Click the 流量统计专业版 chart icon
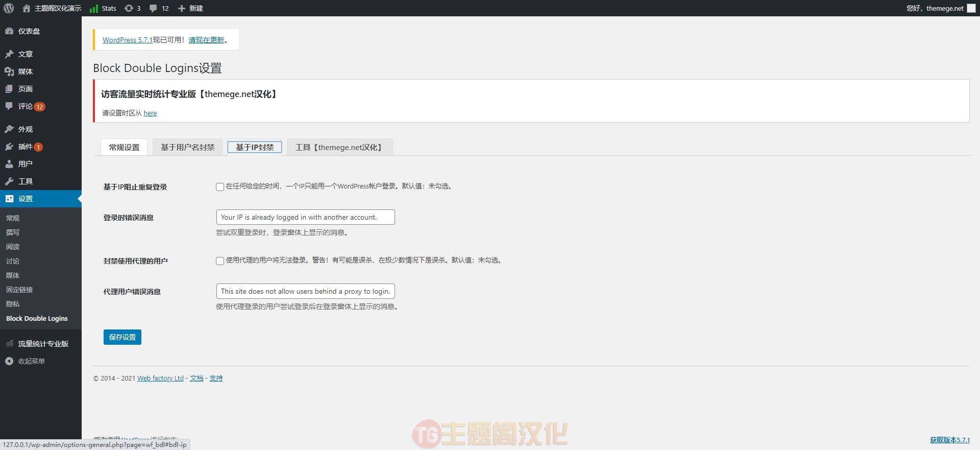Screen dimensions: 980x450 click(9, 344)
